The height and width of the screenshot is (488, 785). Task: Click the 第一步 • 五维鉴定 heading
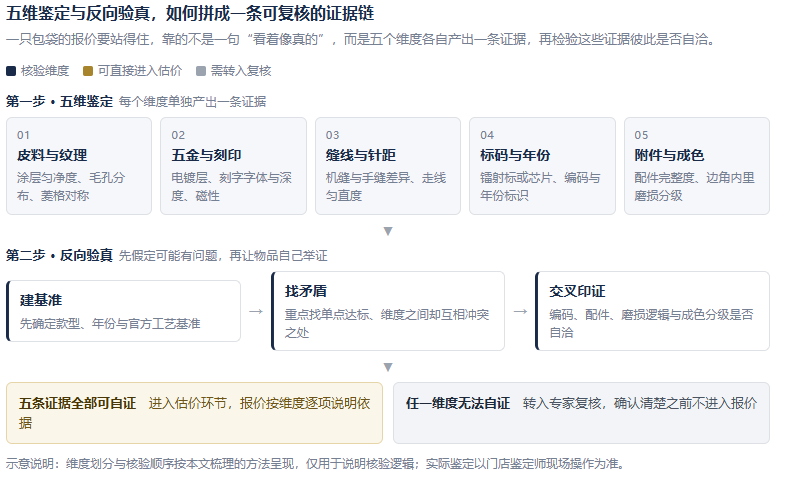60,102
